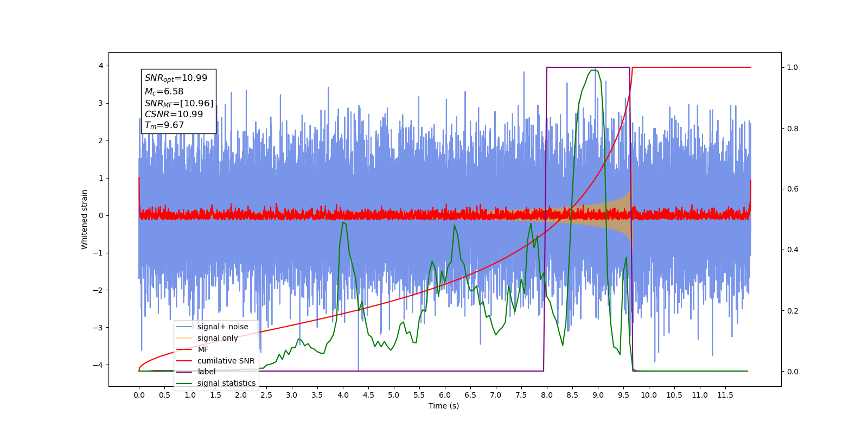Click the x-axis tick label 8.5
This screenshot has width=868, height=434.
pyautogui.click(x=572, y=395)
